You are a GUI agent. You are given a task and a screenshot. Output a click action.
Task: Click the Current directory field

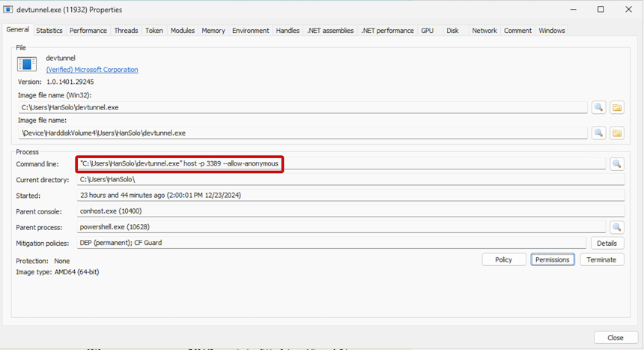[350, 180]
